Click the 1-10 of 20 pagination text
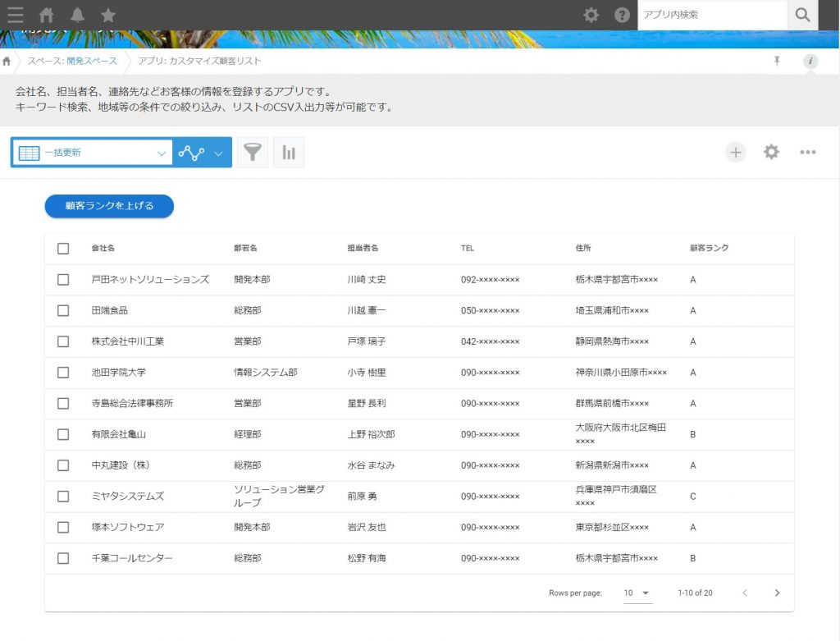 click(695, 593)
